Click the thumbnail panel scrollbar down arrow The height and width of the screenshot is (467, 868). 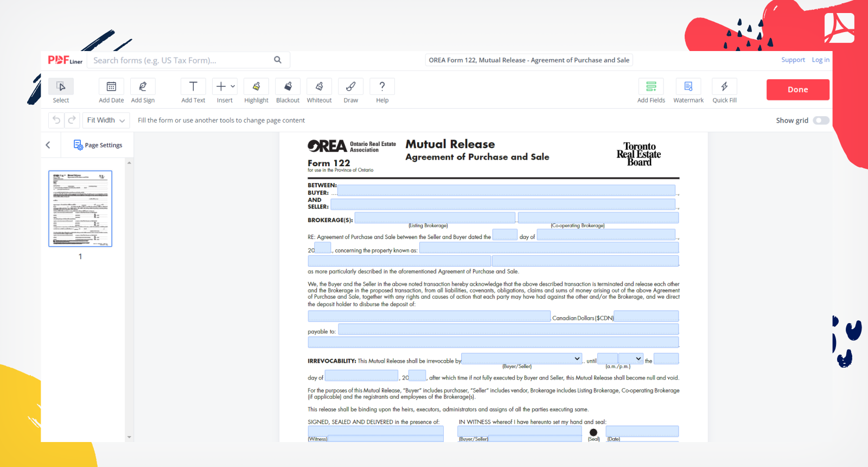pos(129,437)
